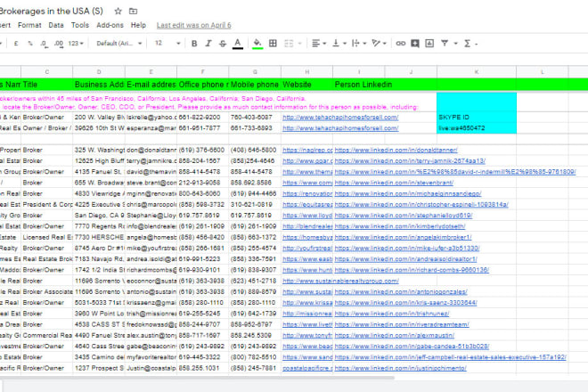Open tehachapihomesforsell.com link in lskrelle@yahoo row
The height and width of the screenshot is (392, 588).
click(x=340, y=118)
